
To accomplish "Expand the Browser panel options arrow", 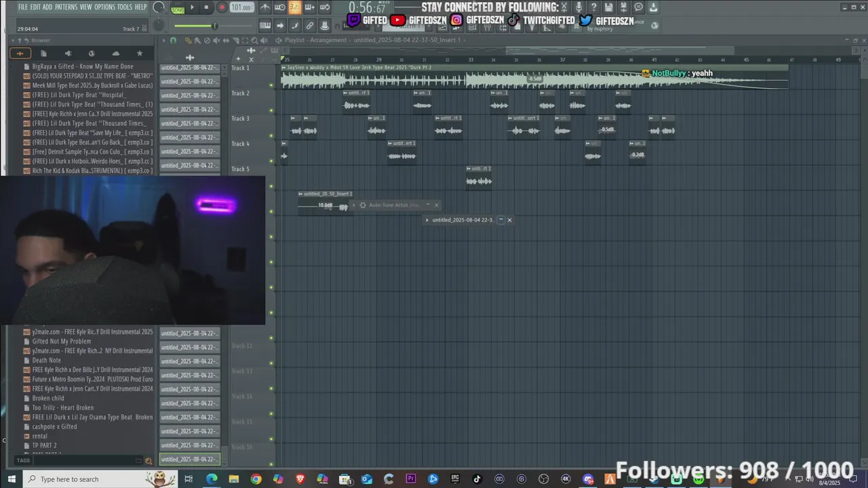I will coord(12,40).
